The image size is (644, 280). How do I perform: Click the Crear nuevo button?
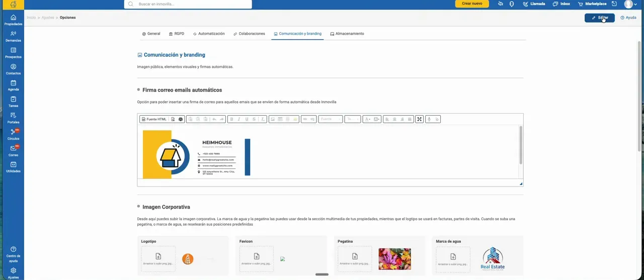click(x=472, y=4)
